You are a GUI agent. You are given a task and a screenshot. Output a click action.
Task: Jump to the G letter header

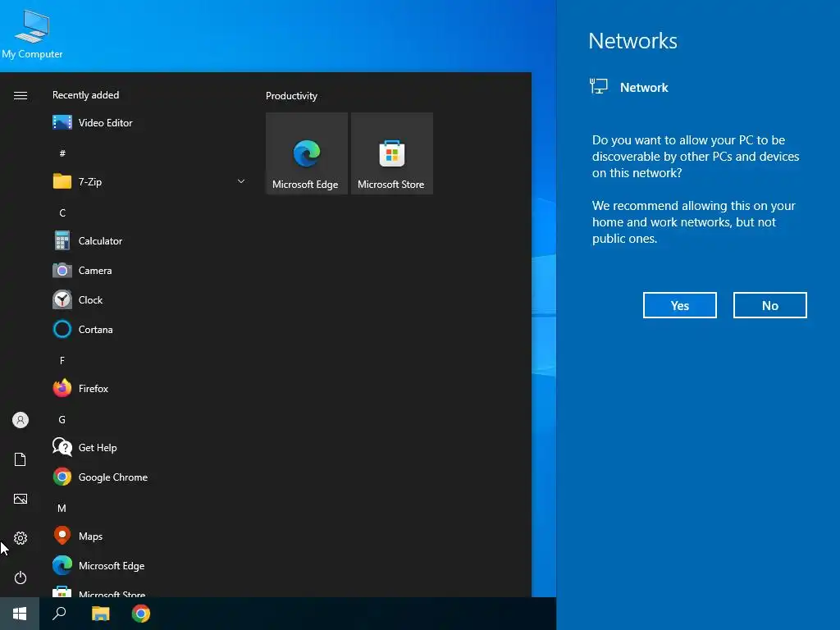62,419
